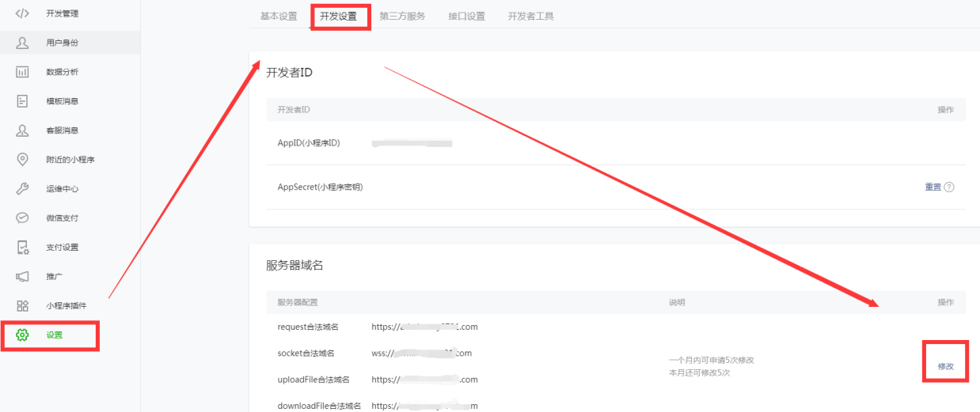Switch to the 基本设置 tab
The width and height of the screenshot is (980, 412).
coord(279,16)
